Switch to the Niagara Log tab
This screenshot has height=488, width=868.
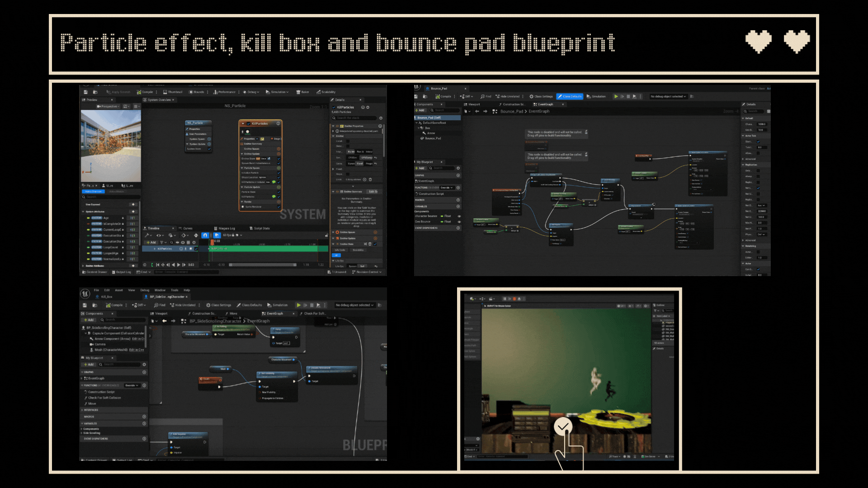coord(224,228)
